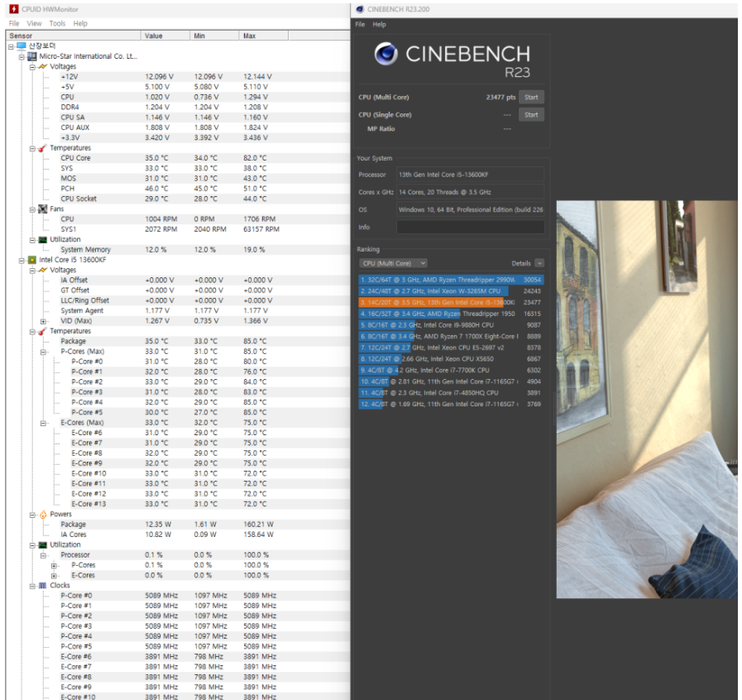The height and width of the screenshot is (700, 742).
Task: Click the motherboard Voltages icon
Action: click(x=42, y=66)
